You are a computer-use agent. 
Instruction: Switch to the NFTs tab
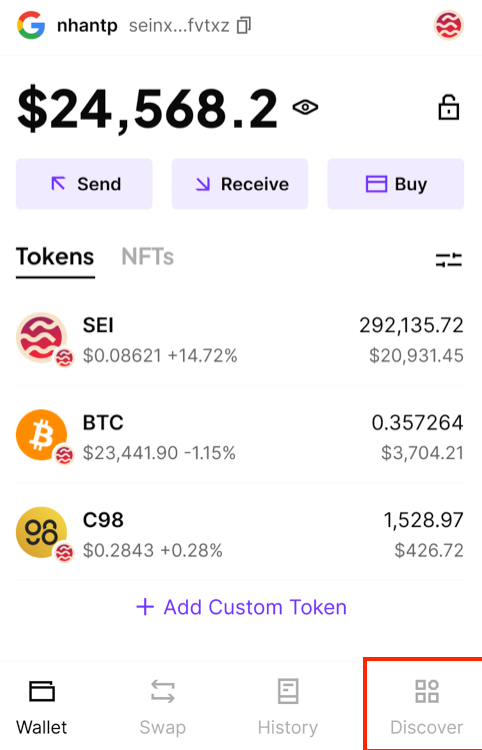click(x=147, y=257)
